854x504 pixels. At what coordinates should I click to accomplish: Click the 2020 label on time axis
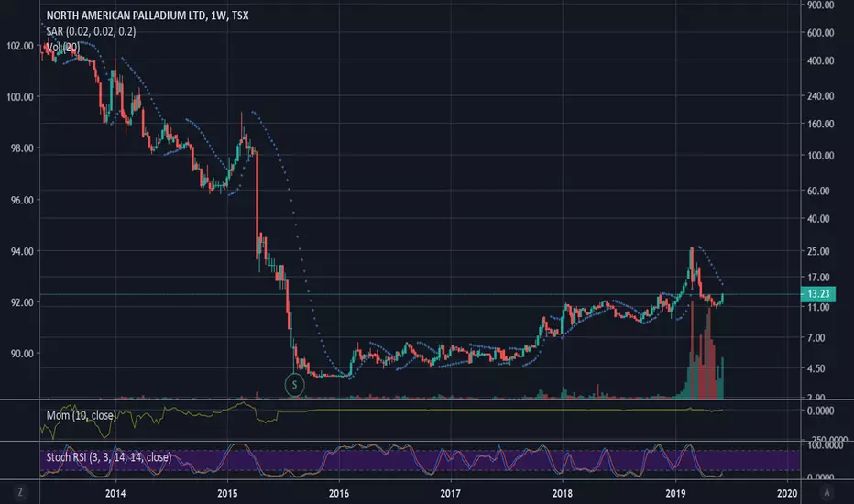coord(787,493)
